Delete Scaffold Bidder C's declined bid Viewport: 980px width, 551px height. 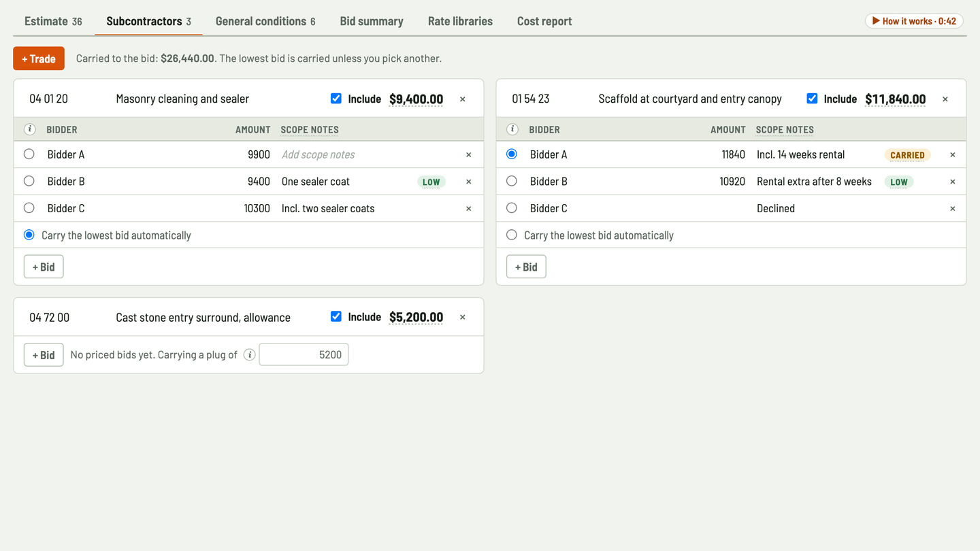tap(953, 209)
